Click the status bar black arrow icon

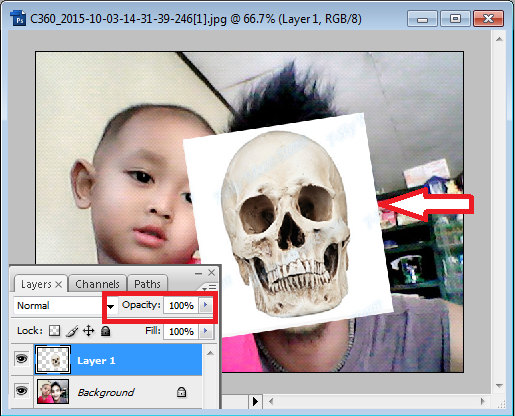pos(255,401)
